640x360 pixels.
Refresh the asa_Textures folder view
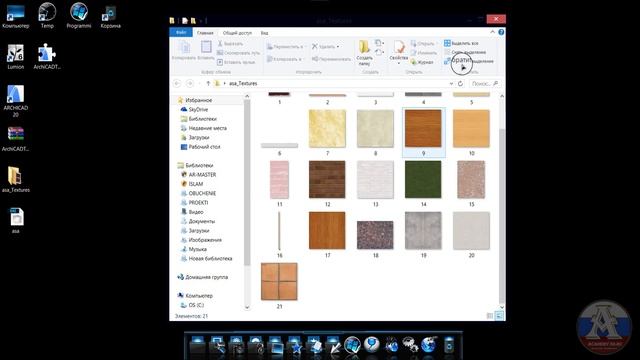click(460, 83)
